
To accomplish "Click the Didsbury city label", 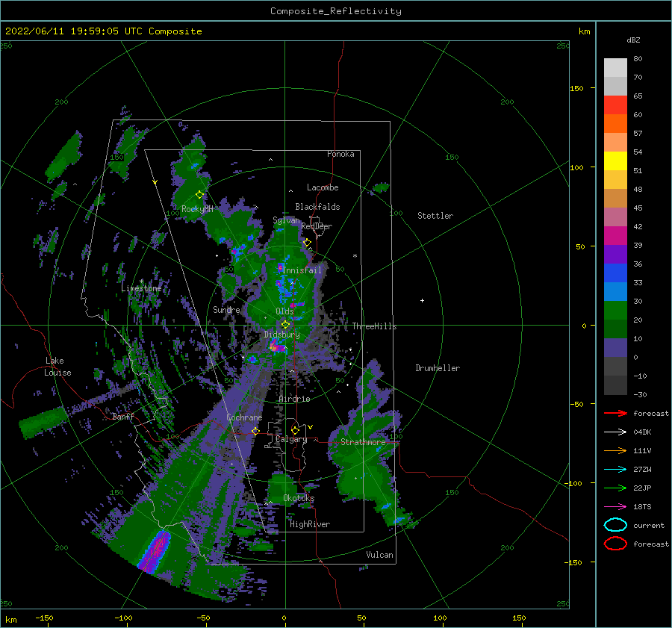I will point(281,335).
